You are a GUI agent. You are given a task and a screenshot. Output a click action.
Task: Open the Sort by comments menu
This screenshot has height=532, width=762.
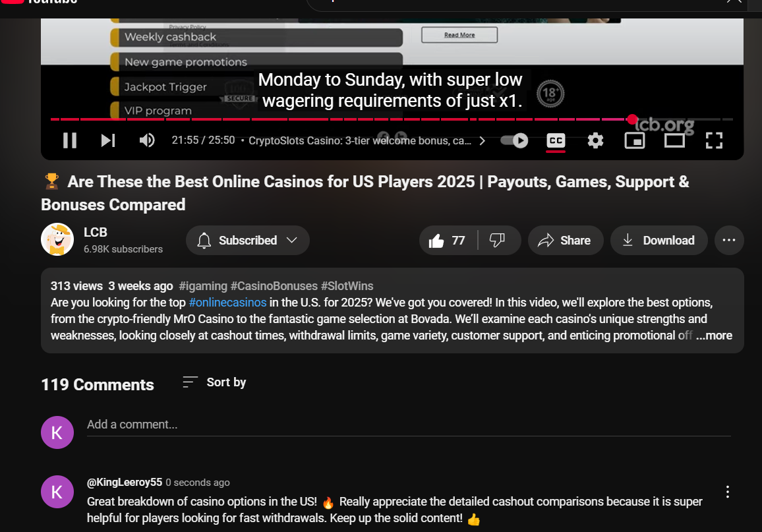(214, 382)
